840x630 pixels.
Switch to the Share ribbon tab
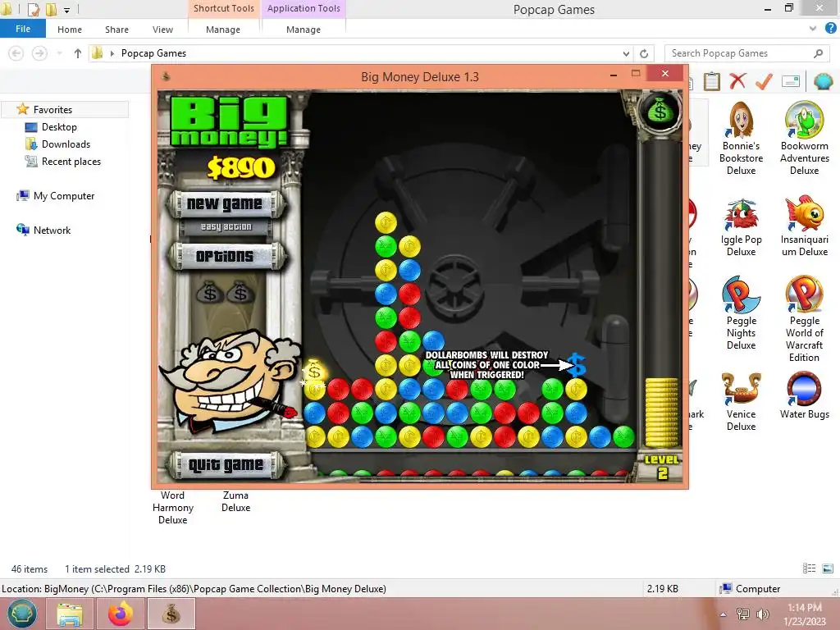(x=116, y=30)
